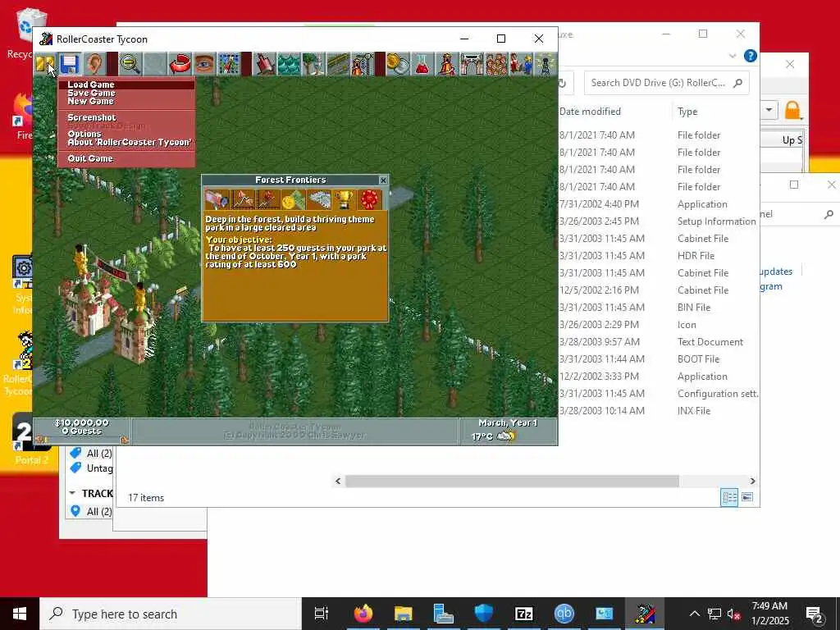The image size is (840, 630).
Task: Open the guests crowd icon
Action: pos(496,64)
